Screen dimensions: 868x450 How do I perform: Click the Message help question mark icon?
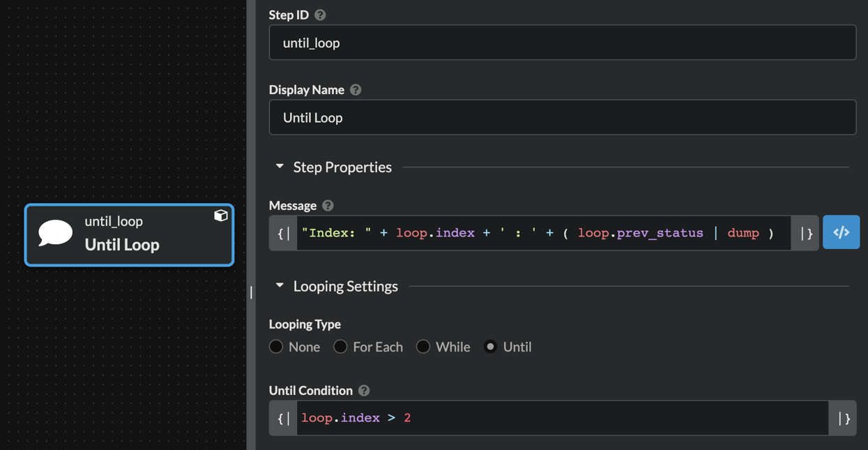tap(328, 206)
